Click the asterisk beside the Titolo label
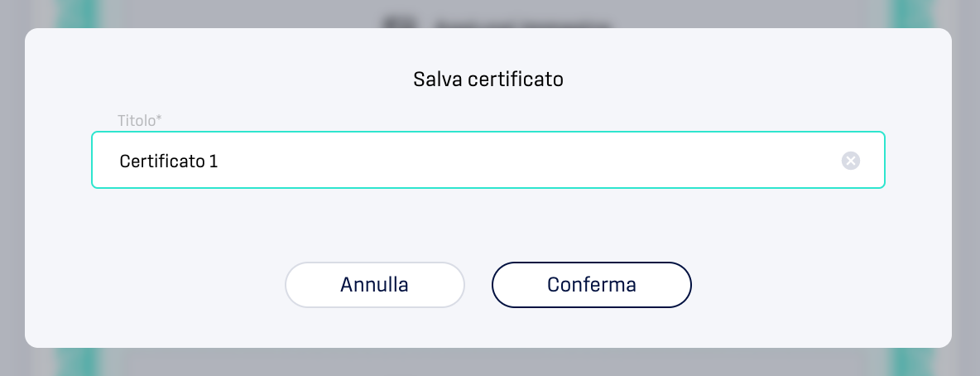Image resolution: width=980 pixels, height=376 pixels. point(159,118)
